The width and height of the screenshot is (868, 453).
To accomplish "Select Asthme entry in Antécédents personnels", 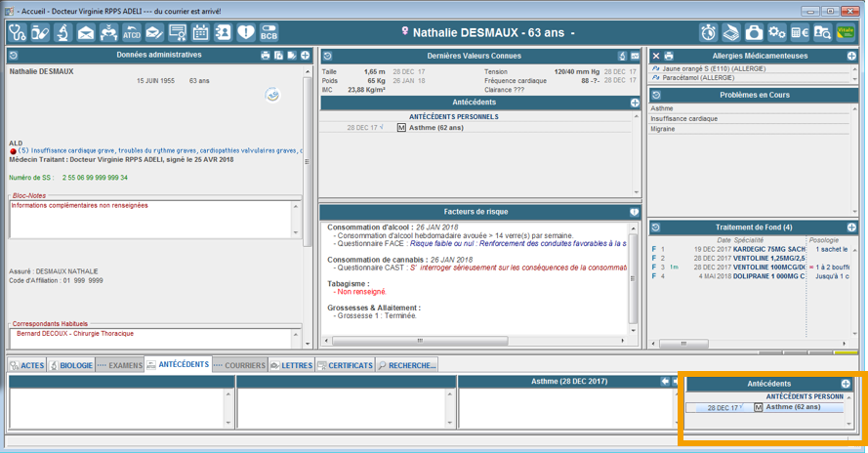I will 435,128.
